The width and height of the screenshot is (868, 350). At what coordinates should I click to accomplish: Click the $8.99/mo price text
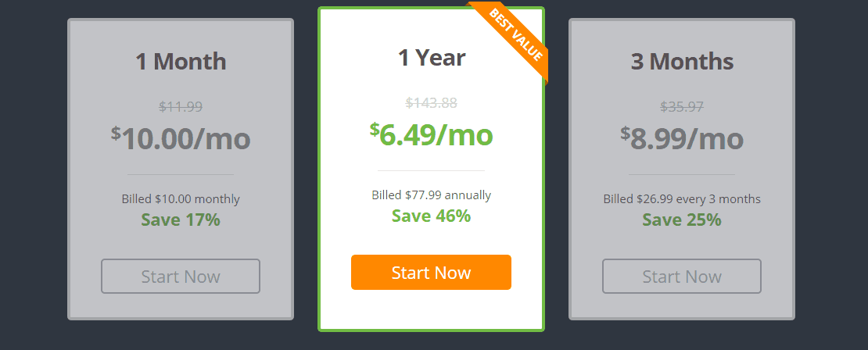pos(681,138)
